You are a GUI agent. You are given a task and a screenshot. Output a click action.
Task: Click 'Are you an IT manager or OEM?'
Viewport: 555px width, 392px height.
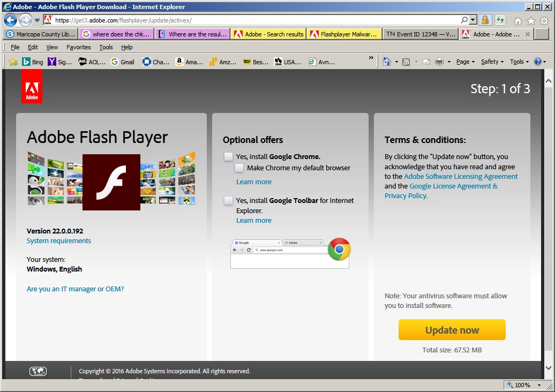tap(76, 289)
